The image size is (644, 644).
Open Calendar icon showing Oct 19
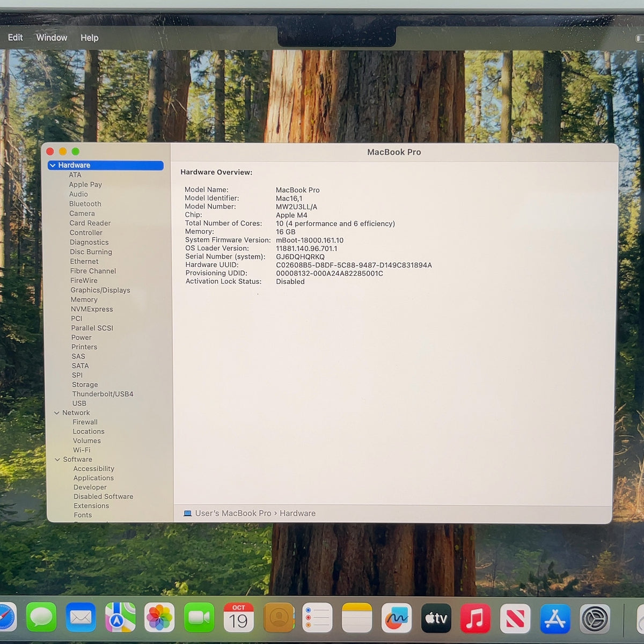(x=238, y=617)
